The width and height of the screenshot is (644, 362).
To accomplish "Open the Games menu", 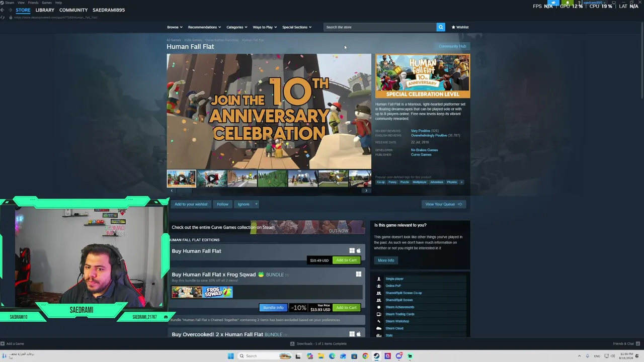I will [x=47, y=3].
